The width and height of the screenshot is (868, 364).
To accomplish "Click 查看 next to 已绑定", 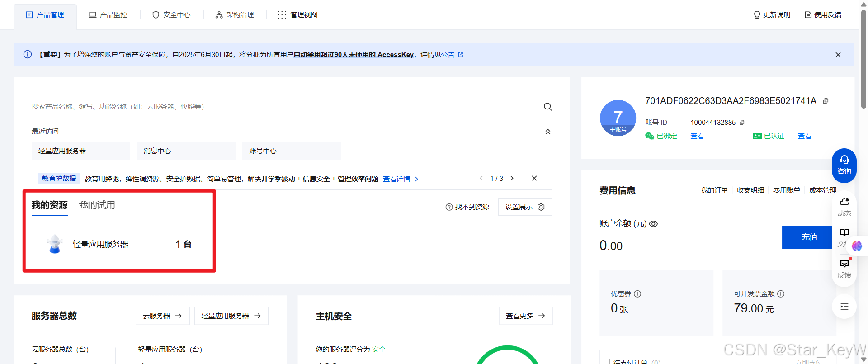I will click(x=697, y=136).
